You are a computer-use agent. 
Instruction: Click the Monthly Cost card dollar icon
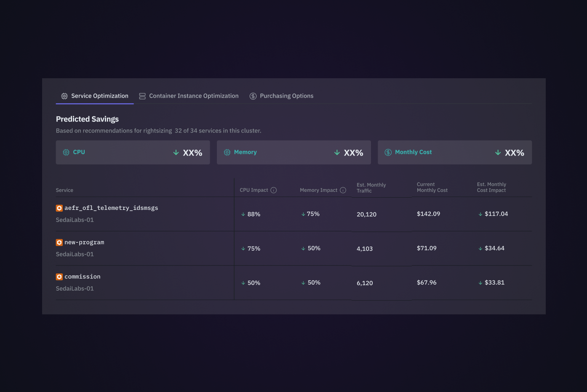coord(388,152)
